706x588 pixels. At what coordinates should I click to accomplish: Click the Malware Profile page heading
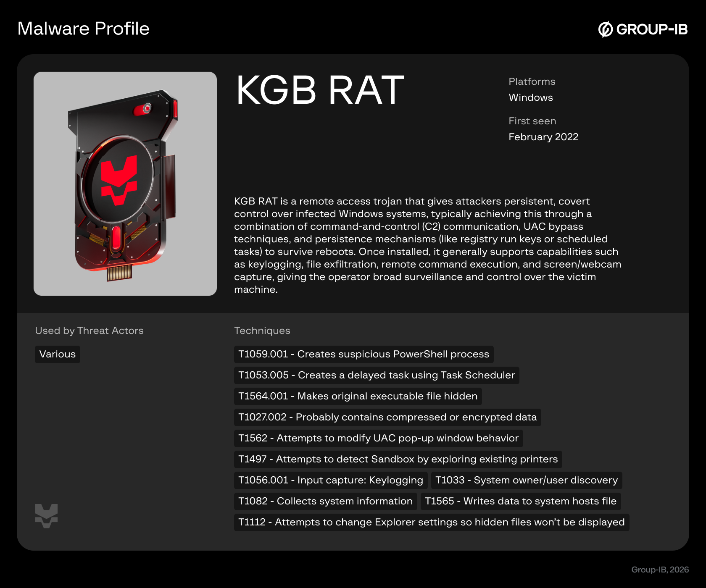84,29
